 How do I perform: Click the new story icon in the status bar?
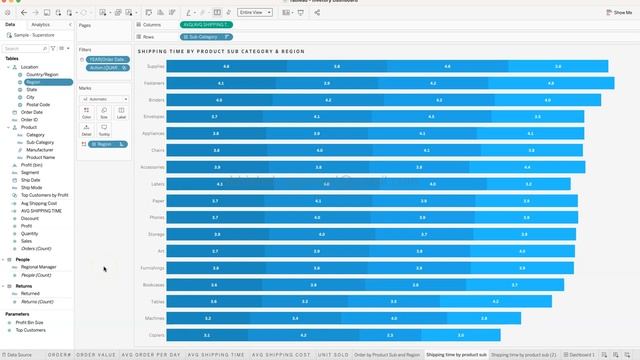point(627,355)
